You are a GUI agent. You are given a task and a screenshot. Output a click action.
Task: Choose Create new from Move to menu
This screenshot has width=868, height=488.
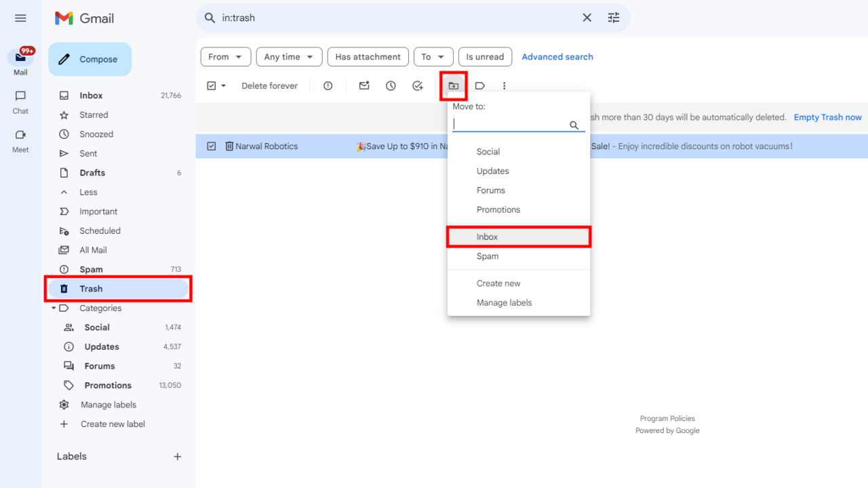click(498, 283)
